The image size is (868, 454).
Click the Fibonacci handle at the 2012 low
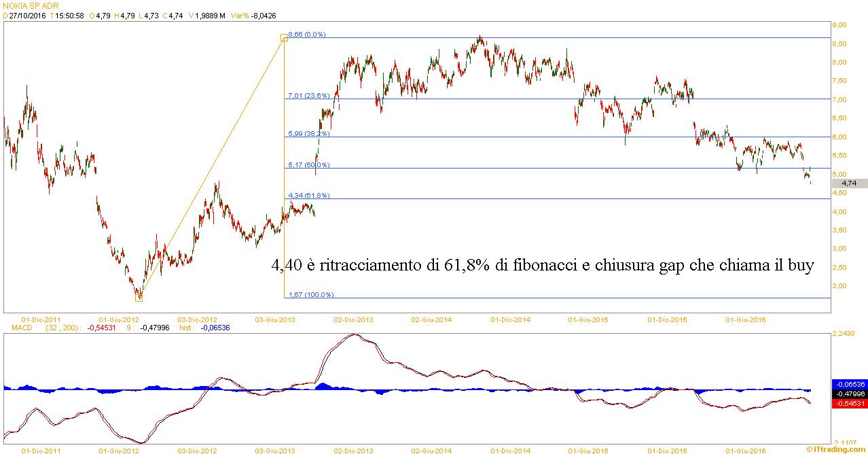click(x=139, y=297)
